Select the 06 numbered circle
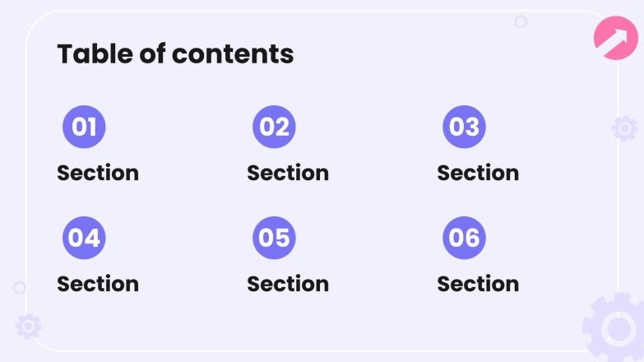 (x=464, y=238)
